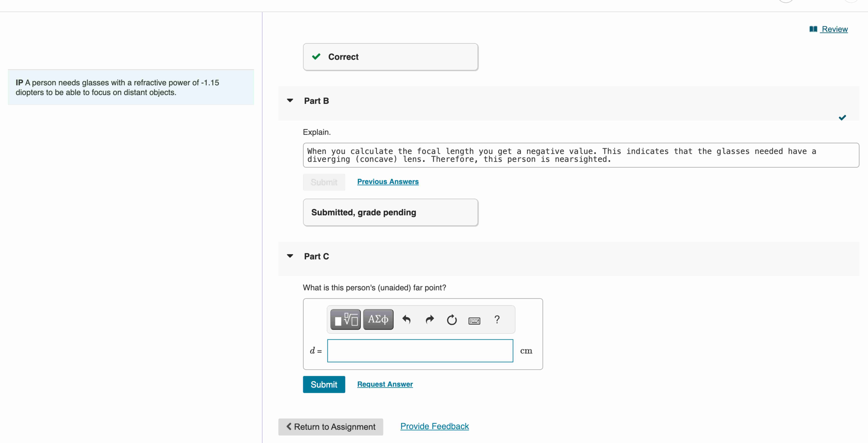Click Return to Assignment button
The height and width of the screenshot is (443, 868).
(331, 427)
